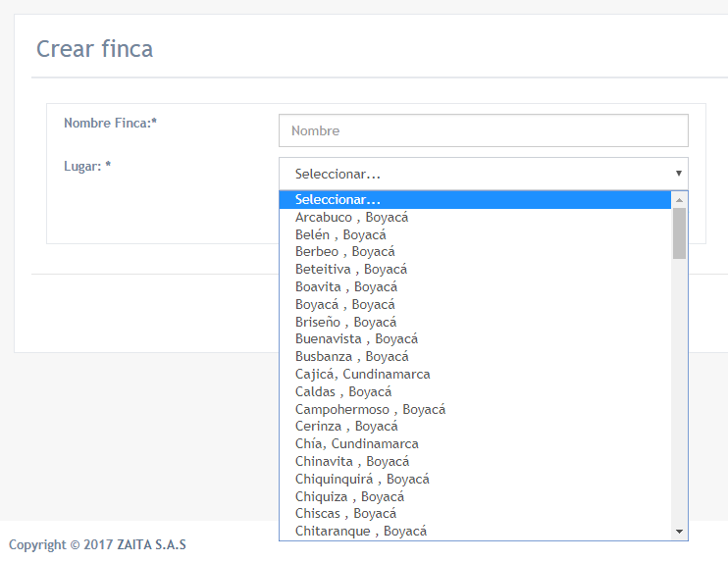Choose Cajicá, Cundinamarca option
This screenshot has height=562, width=728.
pyautogui.click(x=475, y=374)
